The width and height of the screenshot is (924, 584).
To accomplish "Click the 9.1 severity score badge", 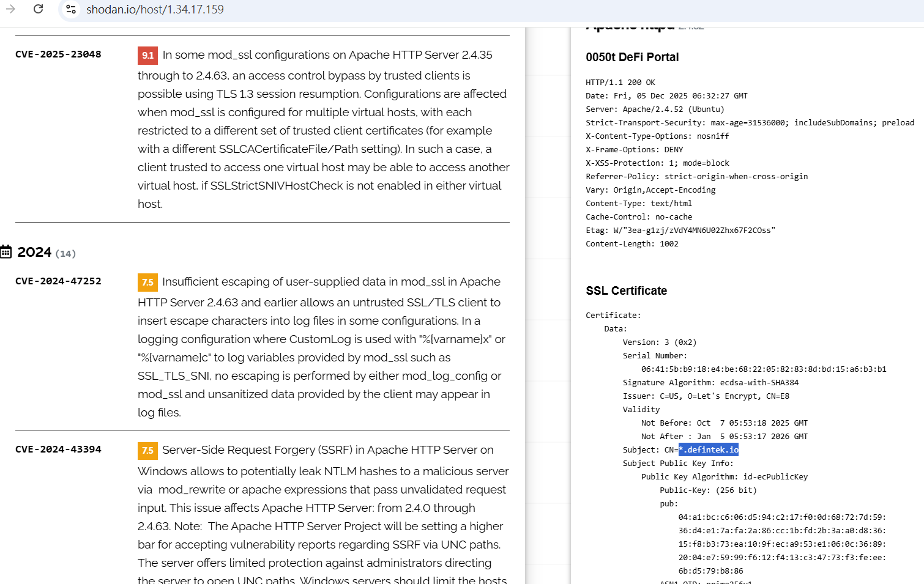I will tap(147, 55).
